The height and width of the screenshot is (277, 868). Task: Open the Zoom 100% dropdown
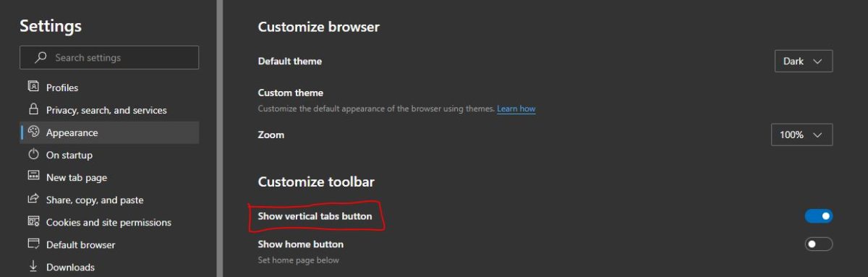click(x=802, y=135)
